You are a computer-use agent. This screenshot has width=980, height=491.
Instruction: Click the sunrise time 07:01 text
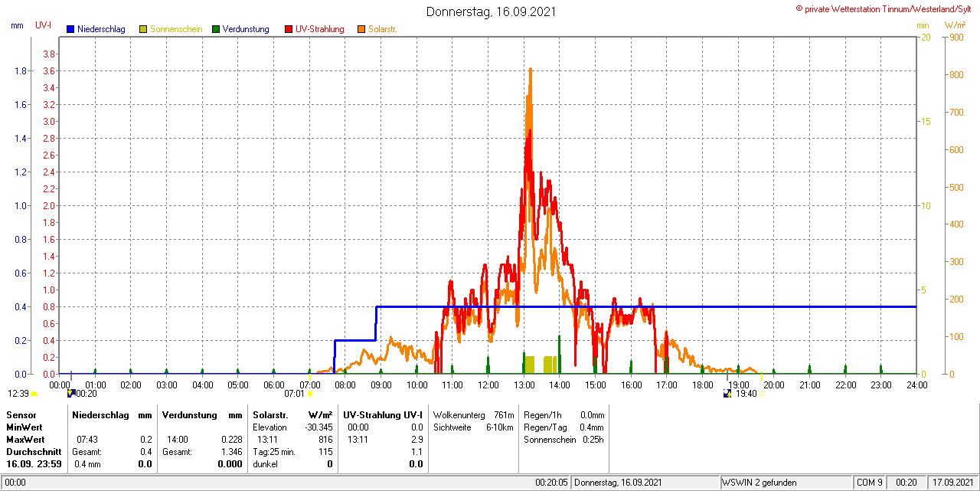tap(294, 394)
